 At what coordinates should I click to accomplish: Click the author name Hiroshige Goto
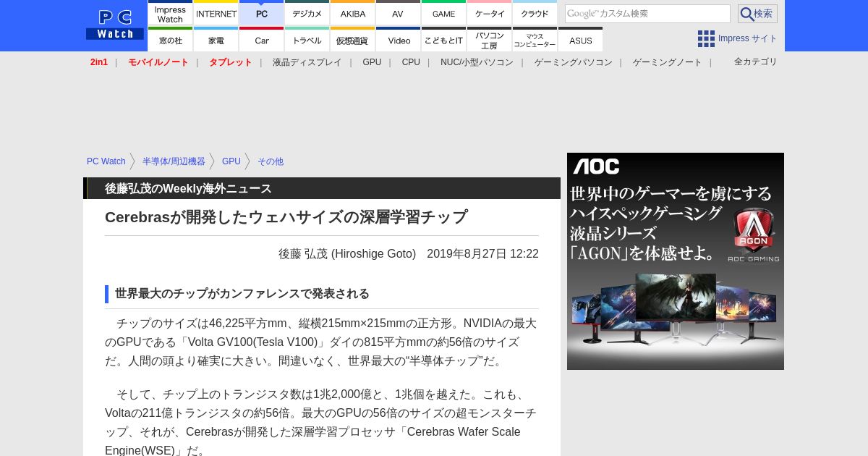[347, 254]
